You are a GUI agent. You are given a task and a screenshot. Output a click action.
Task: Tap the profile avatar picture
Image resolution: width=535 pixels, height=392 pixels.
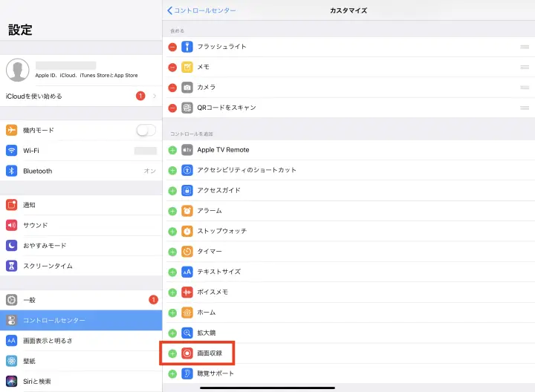18,70
